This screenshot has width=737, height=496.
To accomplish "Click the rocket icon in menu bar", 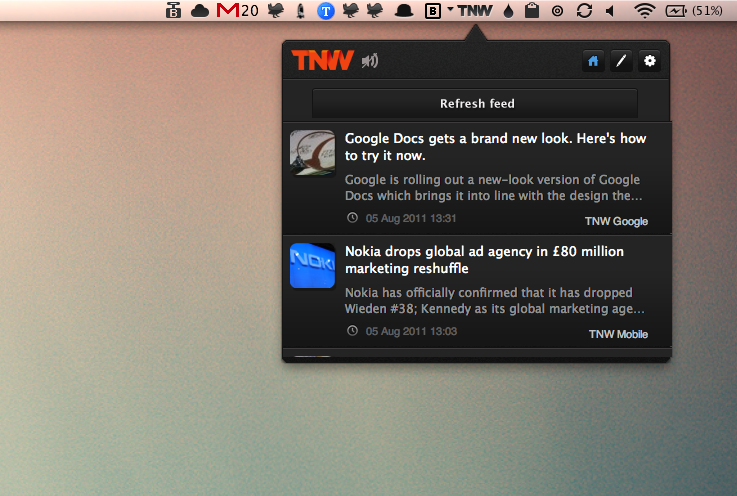I will click(x=300, y=10).
